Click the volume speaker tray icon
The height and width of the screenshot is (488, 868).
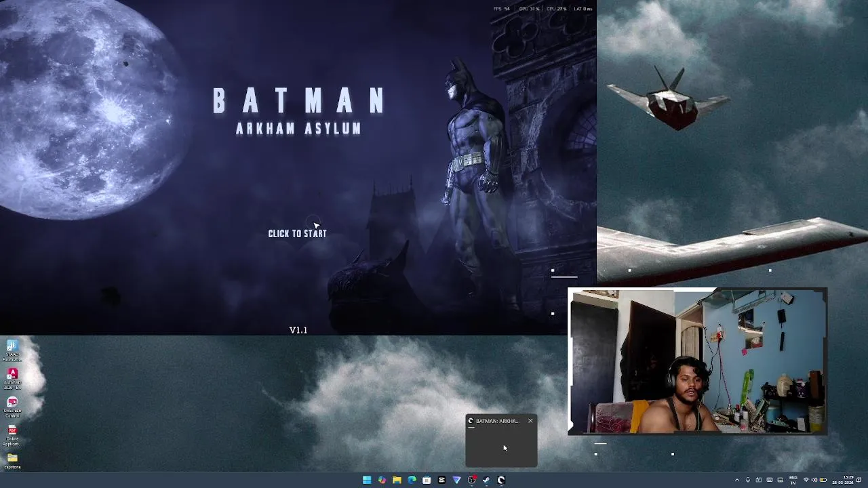pos(814,480)
